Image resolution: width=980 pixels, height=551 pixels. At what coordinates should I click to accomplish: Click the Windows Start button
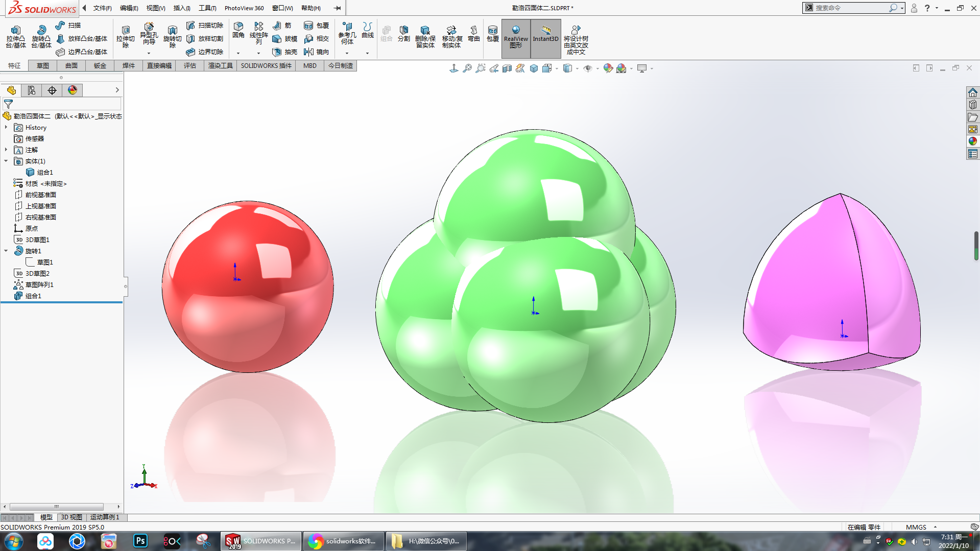[14, 541]
